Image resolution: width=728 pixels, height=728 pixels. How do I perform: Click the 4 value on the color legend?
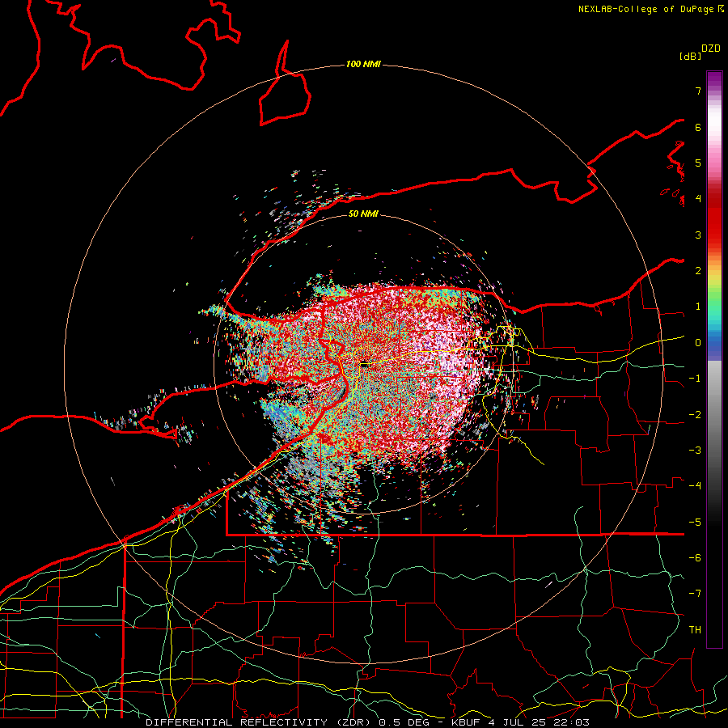coord(698,199)
